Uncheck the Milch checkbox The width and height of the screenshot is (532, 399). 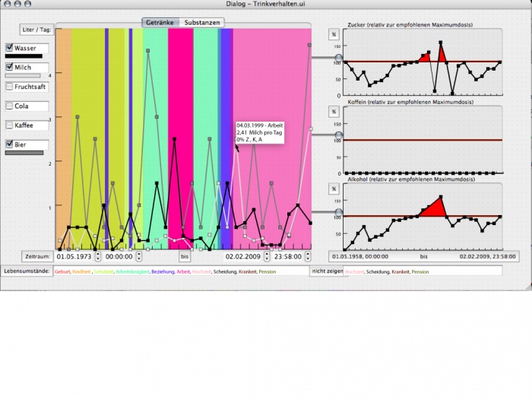pyautogui.click(x=10, y=68)
